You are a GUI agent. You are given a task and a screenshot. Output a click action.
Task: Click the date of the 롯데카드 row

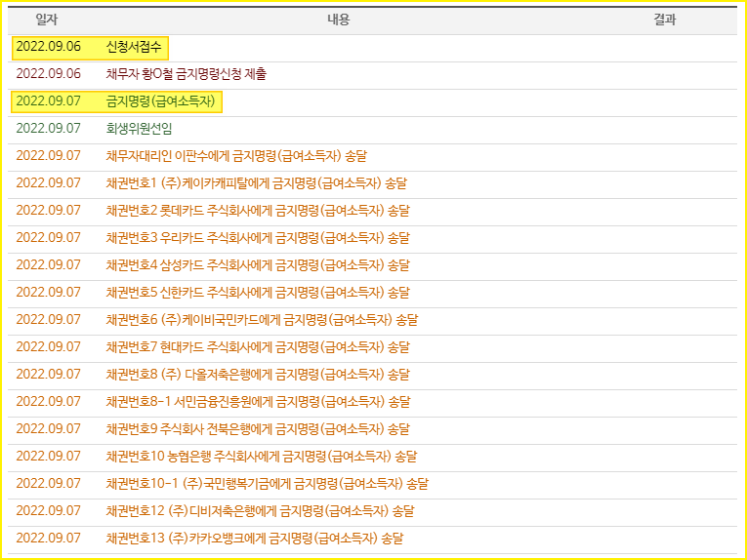pos(49,211)
